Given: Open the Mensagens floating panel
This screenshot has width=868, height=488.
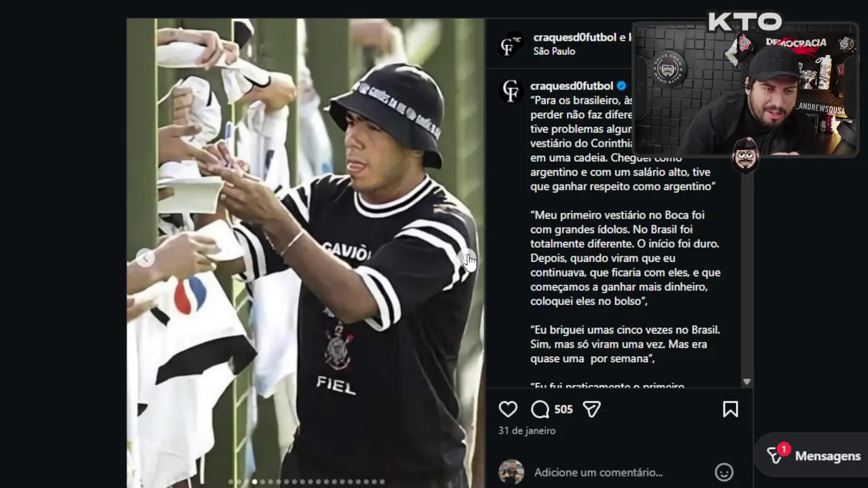Looking at the screenshot, I should click(x=812, y=456).
